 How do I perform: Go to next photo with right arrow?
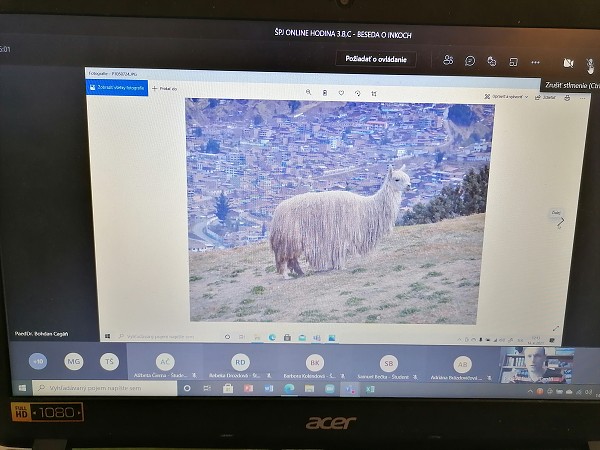pyautogui.click(x=561, y=222)
